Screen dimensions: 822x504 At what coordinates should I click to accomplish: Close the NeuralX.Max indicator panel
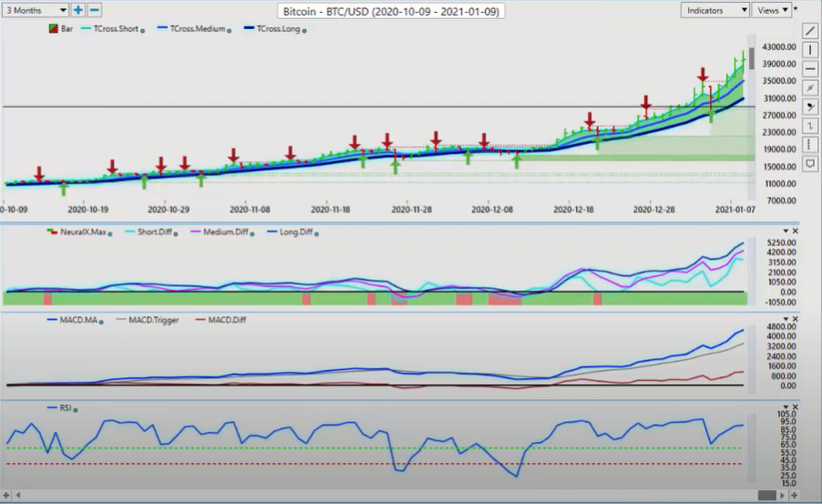pos(796,231)
